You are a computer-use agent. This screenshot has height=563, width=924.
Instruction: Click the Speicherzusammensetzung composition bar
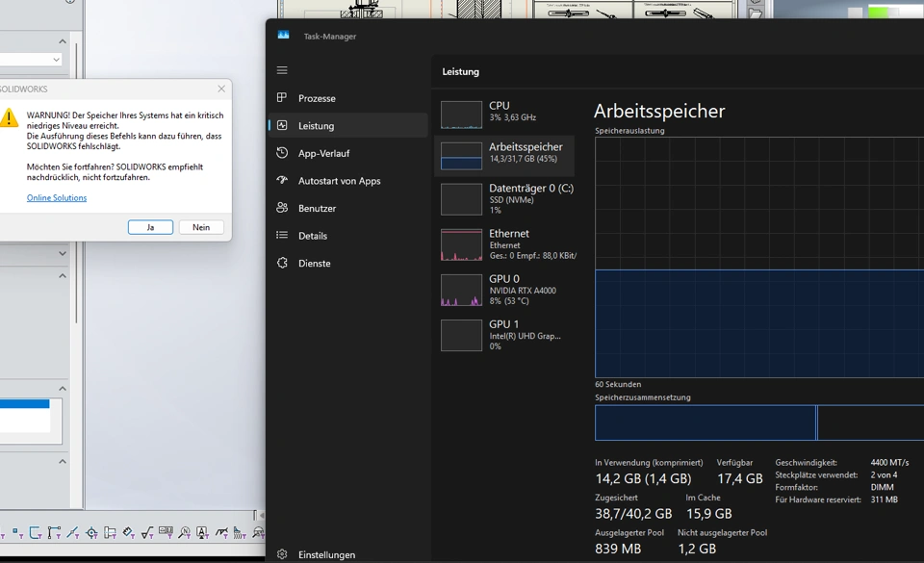point(759,422)
